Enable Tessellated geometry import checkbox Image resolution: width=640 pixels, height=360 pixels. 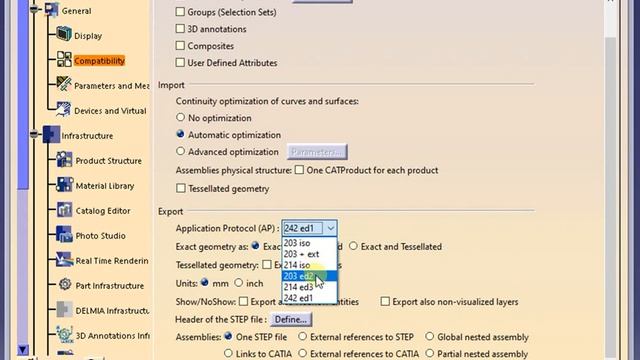pos(180,188)
